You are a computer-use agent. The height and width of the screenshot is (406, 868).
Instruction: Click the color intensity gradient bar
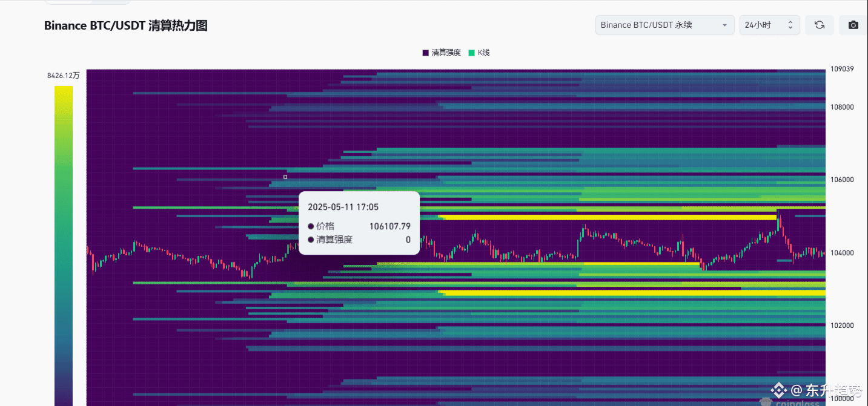[x=63, y=242]
